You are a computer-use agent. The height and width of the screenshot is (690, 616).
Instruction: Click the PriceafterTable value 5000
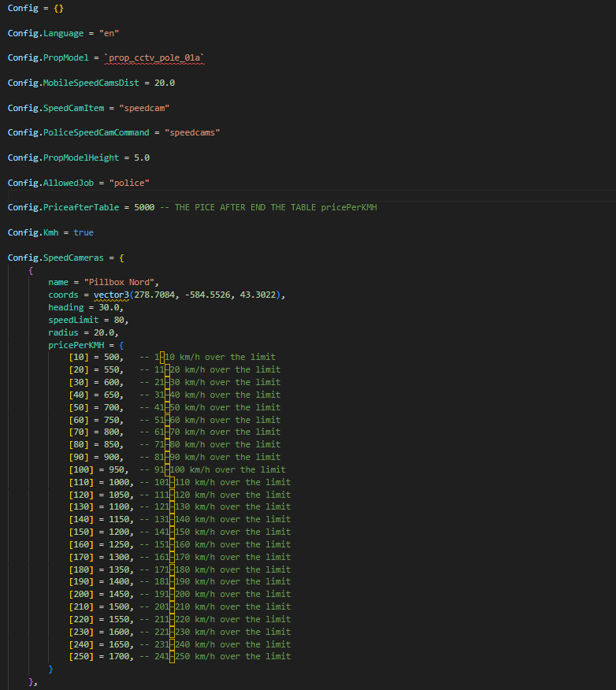(x=146, y=207)
